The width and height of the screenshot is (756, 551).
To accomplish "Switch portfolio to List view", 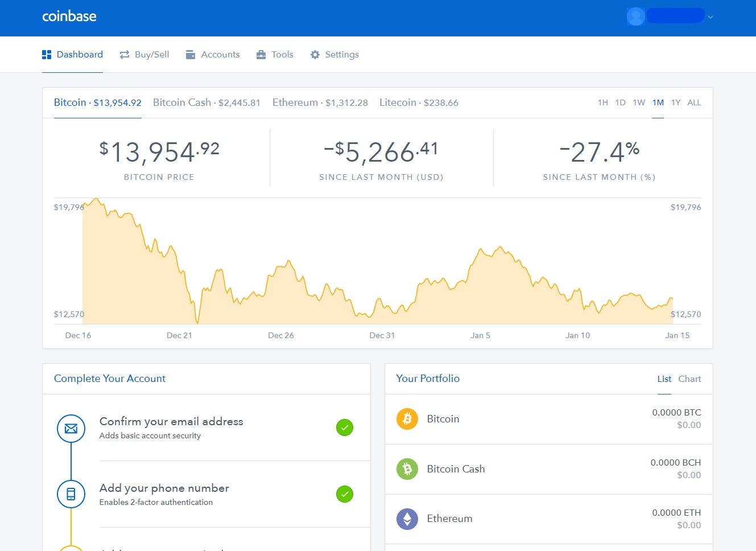I will tap(664, 379).
